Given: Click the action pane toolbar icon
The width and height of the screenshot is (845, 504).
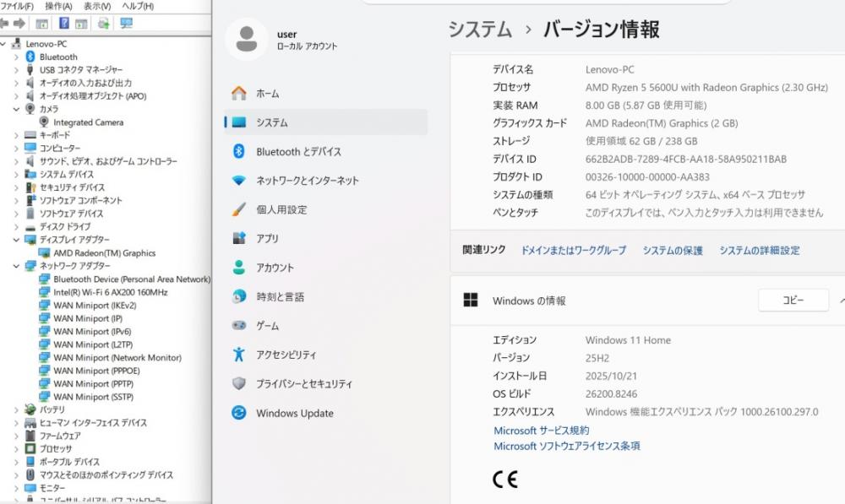Looking at the screenshot, I should 81,23.
